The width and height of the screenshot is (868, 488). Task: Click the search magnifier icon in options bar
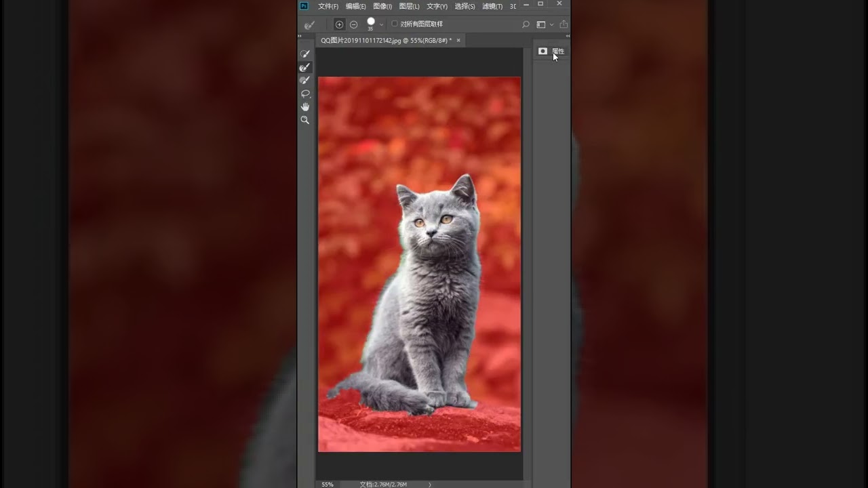point(526,24)
